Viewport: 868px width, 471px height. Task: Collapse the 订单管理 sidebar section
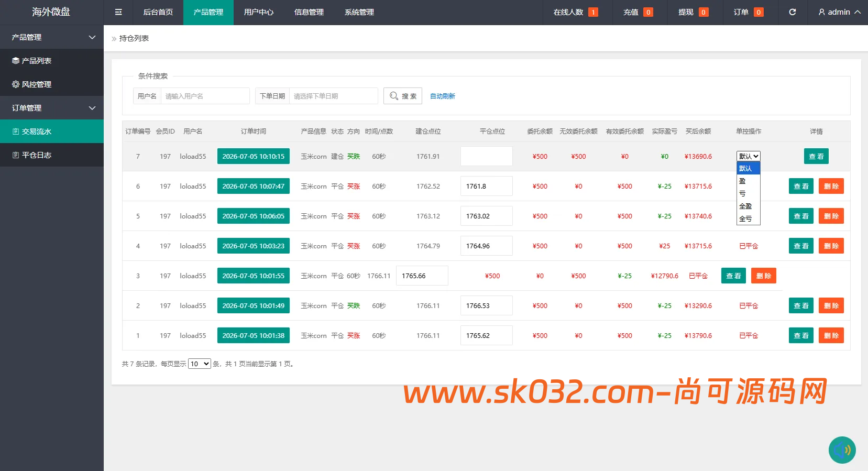click(52, 108)
